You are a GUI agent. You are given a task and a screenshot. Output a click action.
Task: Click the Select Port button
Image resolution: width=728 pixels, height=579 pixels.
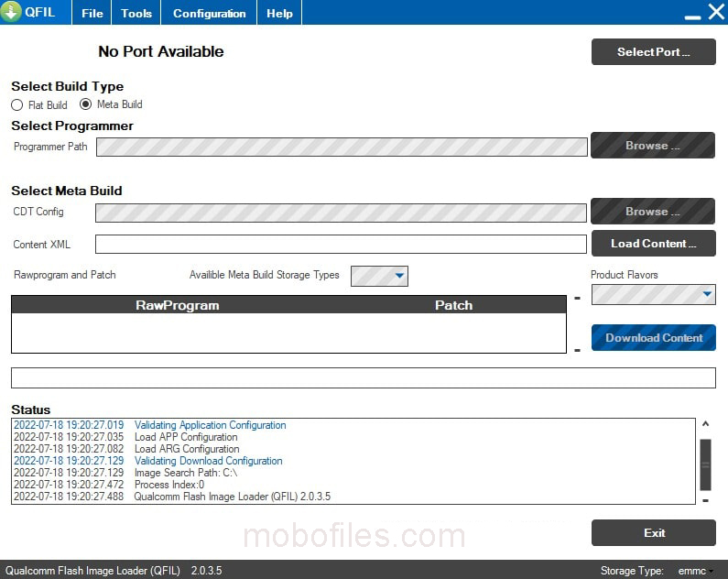coord(653,52)
